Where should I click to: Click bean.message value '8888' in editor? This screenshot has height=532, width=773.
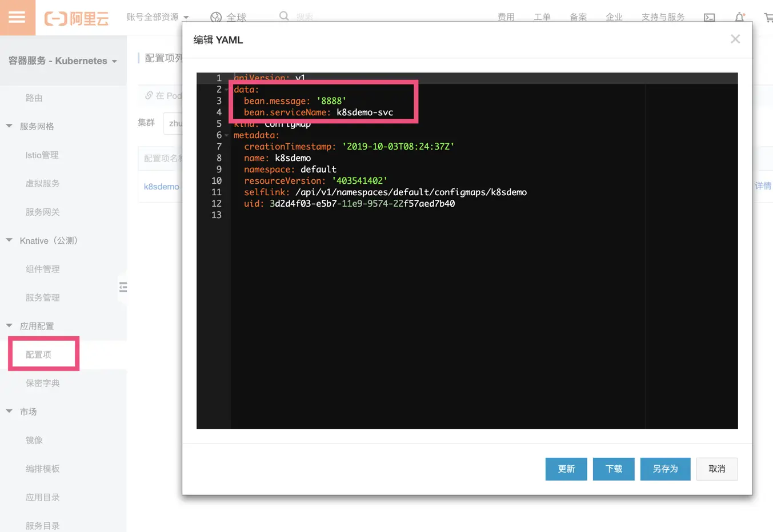click(331, 101)
